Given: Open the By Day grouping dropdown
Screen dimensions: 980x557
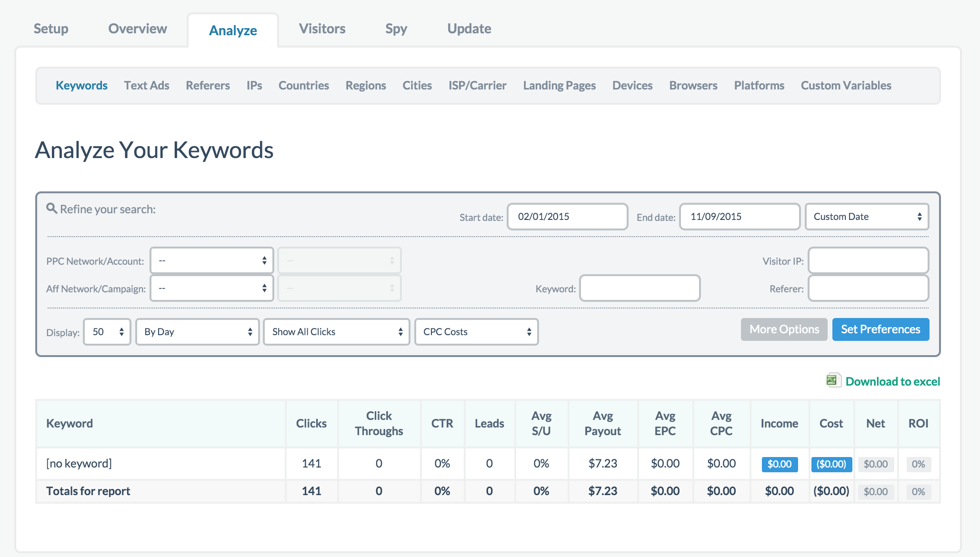Looking at the screenshot, I should tap(197, 332).
